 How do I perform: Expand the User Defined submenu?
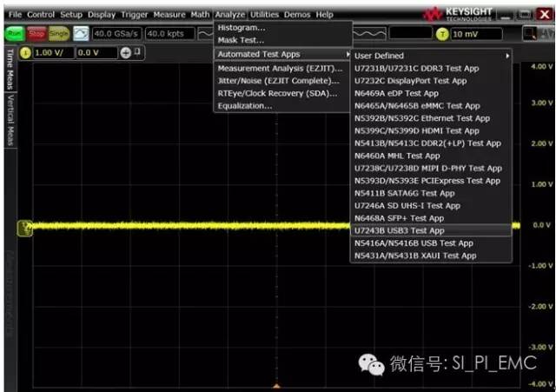click(432, 56)
